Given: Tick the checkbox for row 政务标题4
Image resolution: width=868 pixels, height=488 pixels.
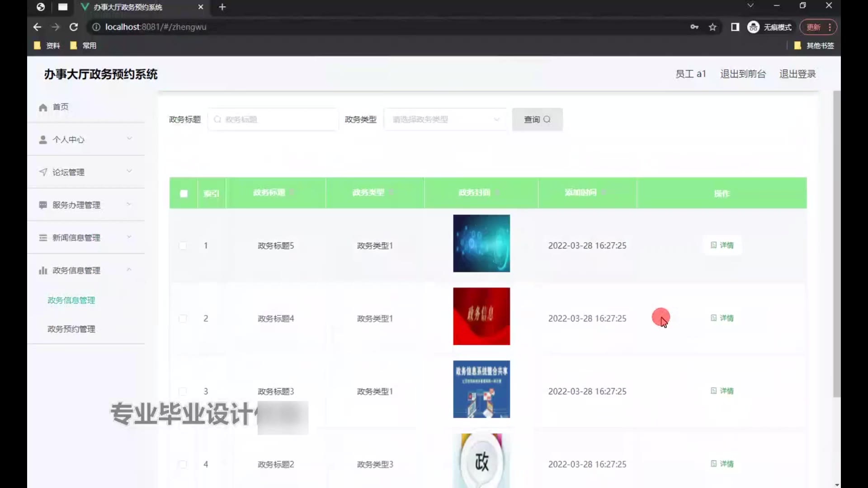Looking at the screenshot, I should [x=183, y=319].
